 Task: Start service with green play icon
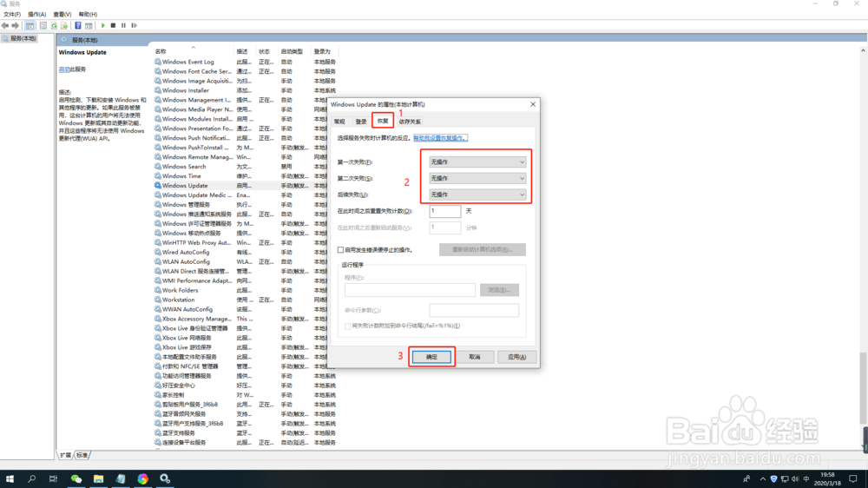pos(103,25)
